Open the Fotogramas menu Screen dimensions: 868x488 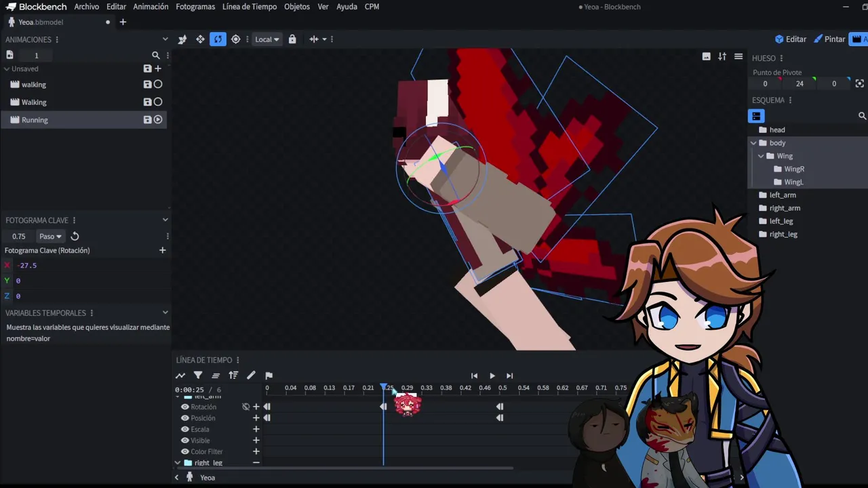click(195, 7)
